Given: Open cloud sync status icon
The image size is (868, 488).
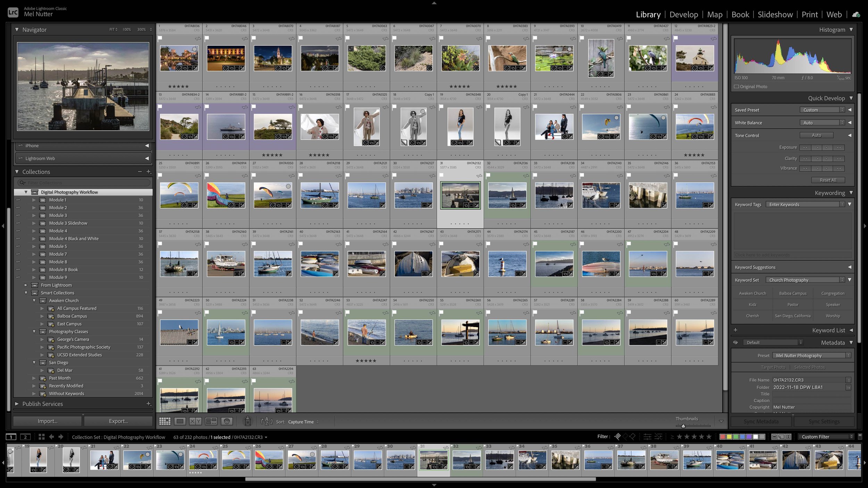Looking at the screenshot, I should (x=856, y=15).
